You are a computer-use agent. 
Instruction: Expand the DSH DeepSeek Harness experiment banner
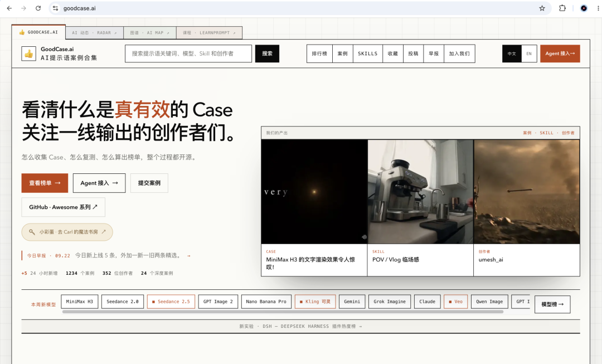(x=300, y=326)
